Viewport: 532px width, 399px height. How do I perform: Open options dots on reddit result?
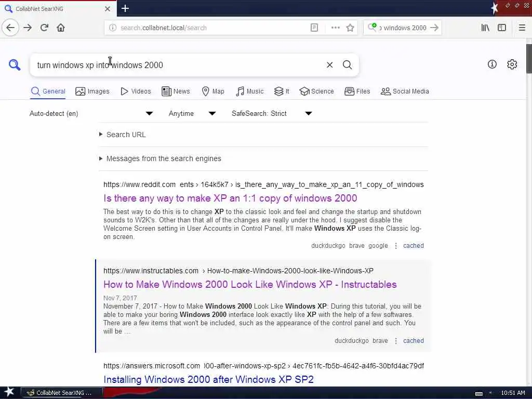pos(395,246)
